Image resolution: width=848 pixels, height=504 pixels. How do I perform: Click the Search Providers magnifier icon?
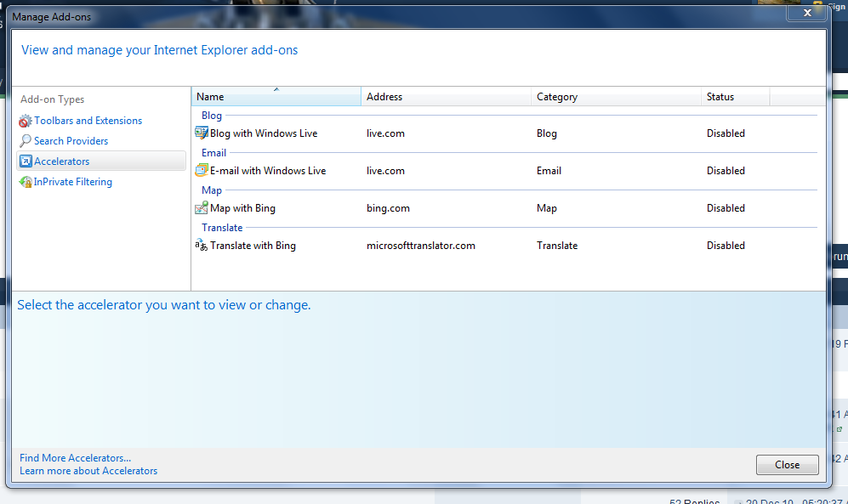click(x=26, y=141)
